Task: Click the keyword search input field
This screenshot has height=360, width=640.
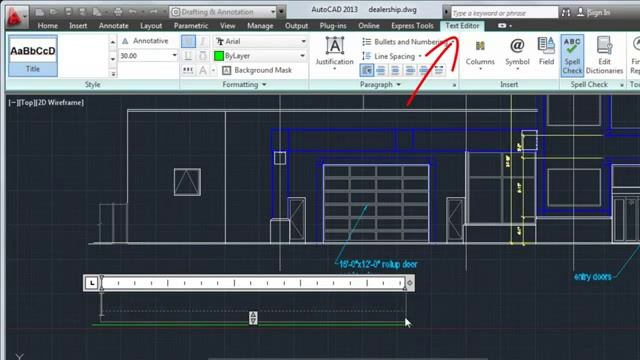Action: [x=504, y=13]
